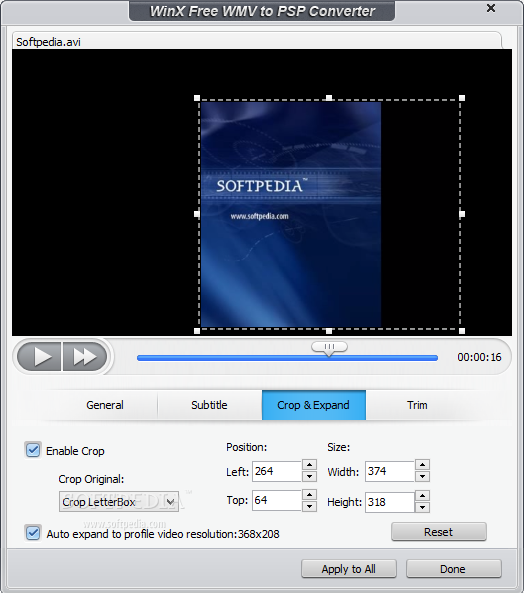Decrease the Height value
This screenshot has height=593, width=524.
[422, 508]
